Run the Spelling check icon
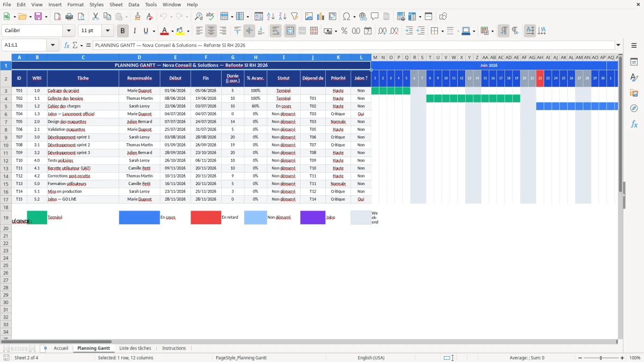This screenshot has width=644, height=362. click(x=210, y=17)
